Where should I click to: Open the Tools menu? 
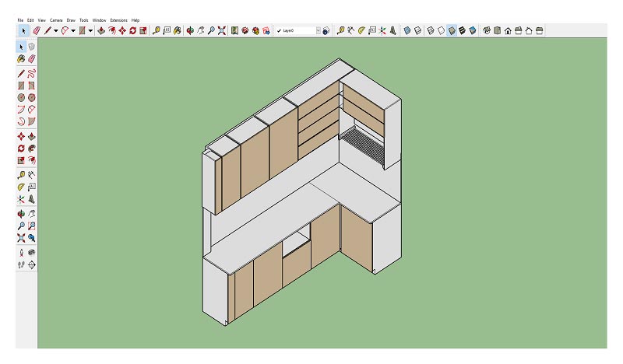[84, 20]
